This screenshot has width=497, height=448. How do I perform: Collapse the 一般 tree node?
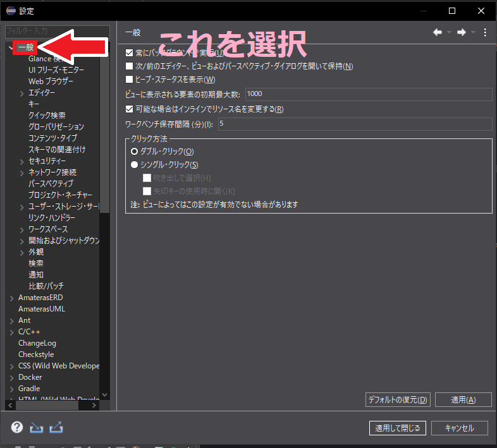[x=12, y=47]
